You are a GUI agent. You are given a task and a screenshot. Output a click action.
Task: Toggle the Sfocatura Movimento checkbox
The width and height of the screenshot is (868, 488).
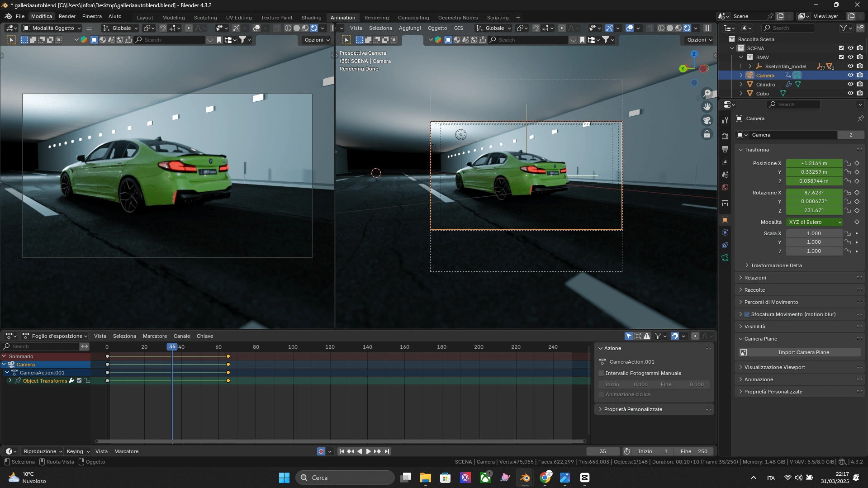click(x=747, y=314)
